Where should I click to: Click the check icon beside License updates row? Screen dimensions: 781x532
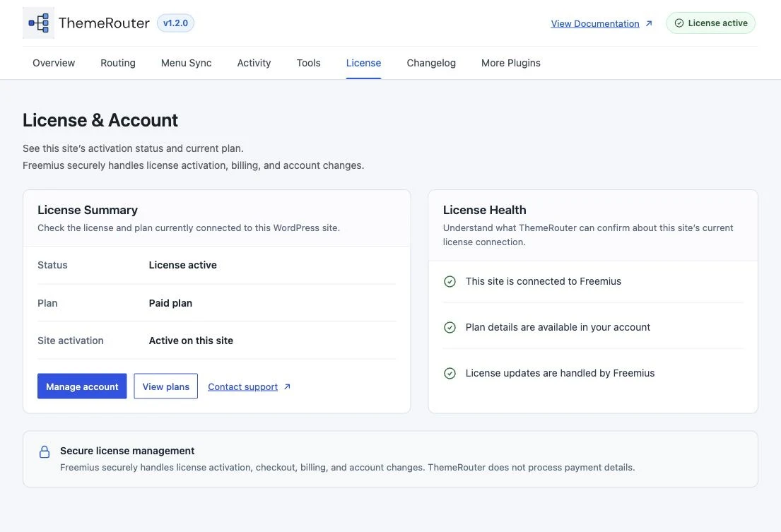pyautogui.click(x=450, y=373)
